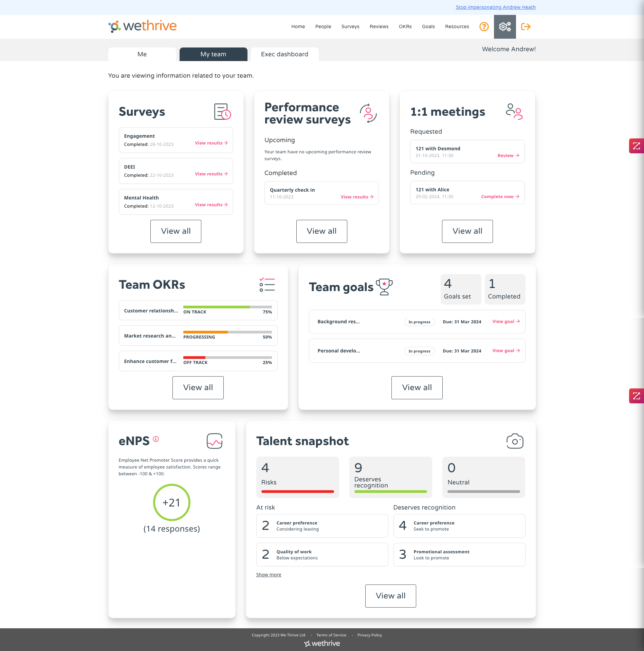Open the eNPS info tooltip icon
Screen dimensions: 644x651
[x=156, y=439]
